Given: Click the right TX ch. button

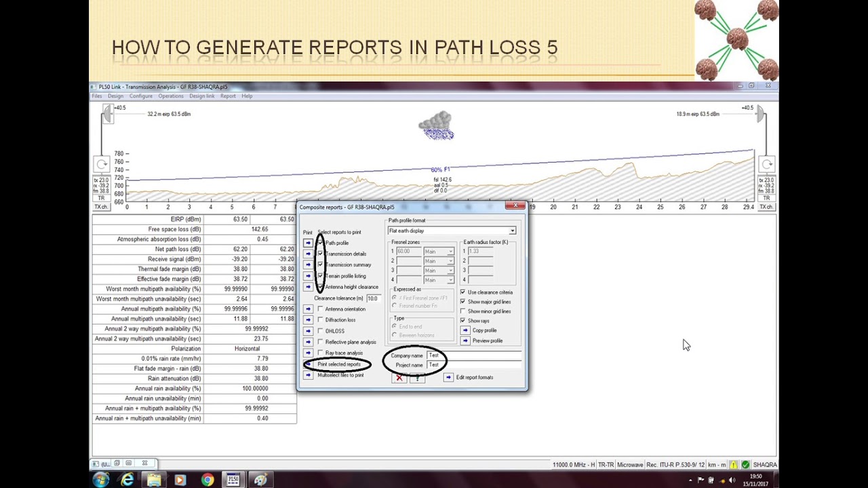Looking at the screenshot, I should pyautogui.click(x=767, y=207).
